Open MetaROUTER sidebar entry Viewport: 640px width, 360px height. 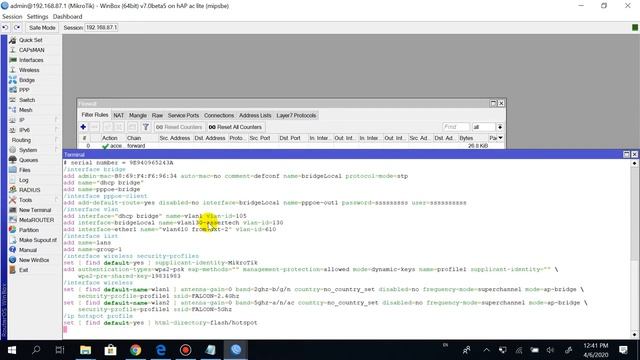(x=36, y=220)
